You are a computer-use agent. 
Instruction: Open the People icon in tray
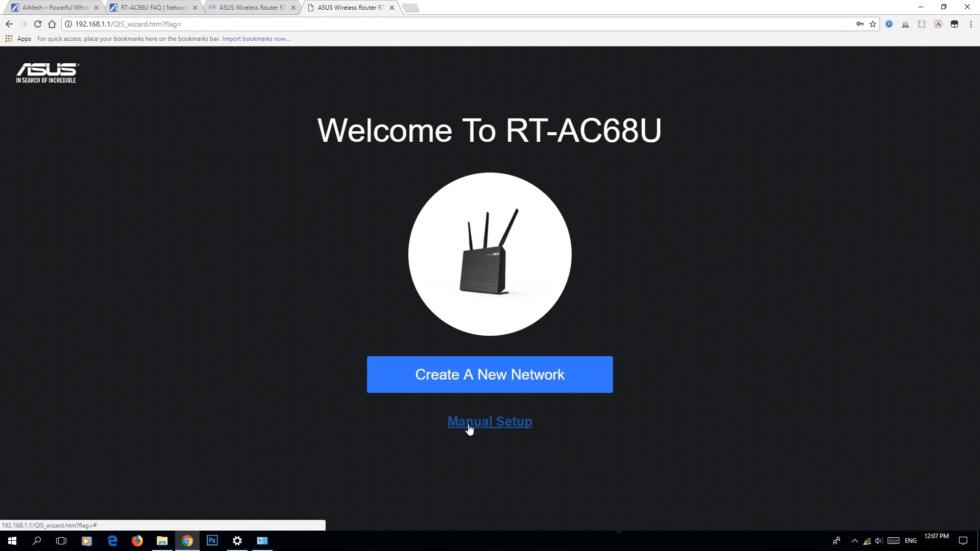click(837, 541)
